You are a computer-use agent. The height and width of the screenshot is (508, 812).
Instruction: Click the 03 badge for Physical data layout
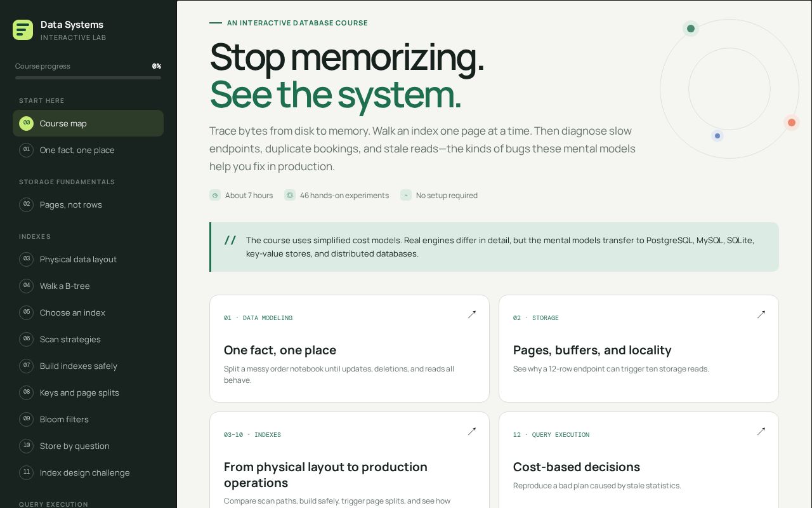click(27, 259)
